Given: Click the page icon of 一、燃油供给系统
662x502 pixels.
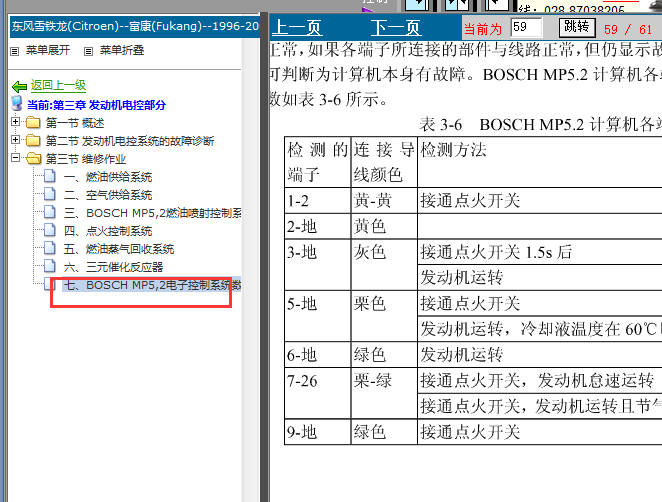Looking at the screenshot, I should coord(50,176).
